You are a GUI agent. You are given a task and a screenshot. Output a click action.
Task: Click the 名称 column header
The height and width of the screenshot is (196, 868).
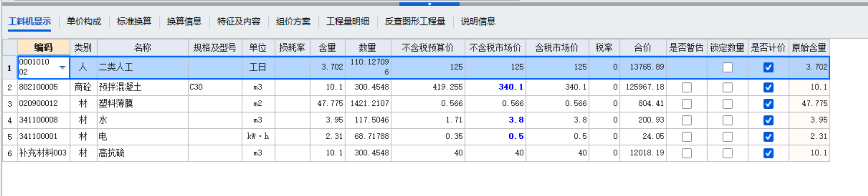(143, 48)
